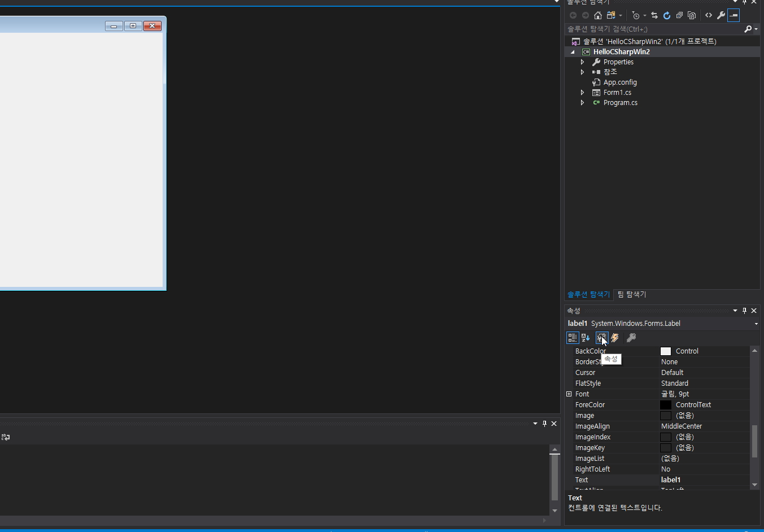The image size is (764, 532).
Task: Select the solution 'HelloCSharpWin2' root node
Action: [x=649, y=41]
